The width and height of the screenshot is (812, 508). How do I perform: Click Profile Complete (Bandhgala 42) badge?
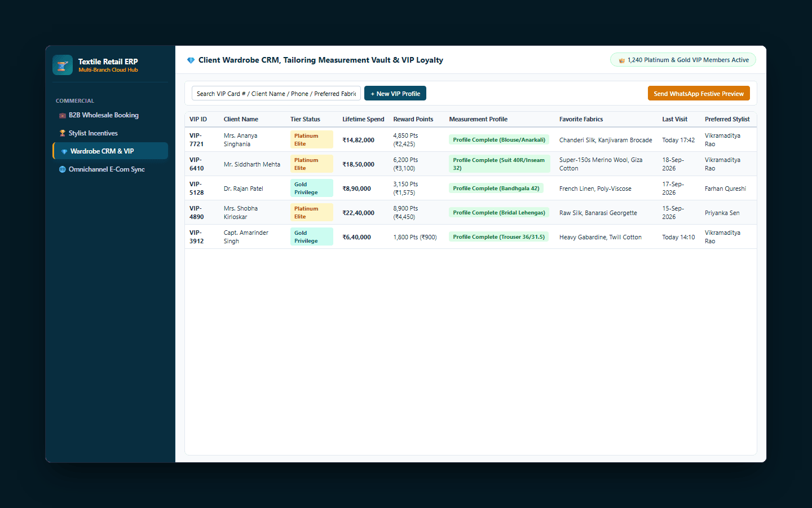pos(496,189)
